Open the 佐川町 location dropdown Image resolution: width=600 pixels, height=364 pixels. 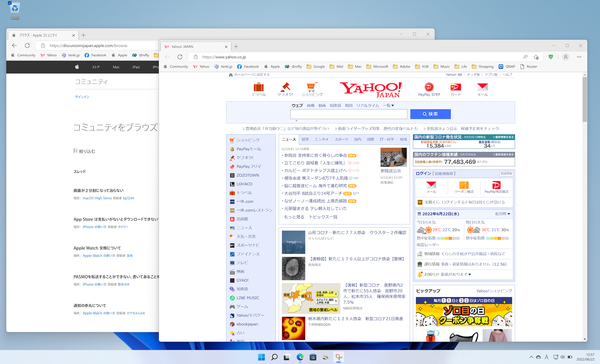tap(503, 214)
